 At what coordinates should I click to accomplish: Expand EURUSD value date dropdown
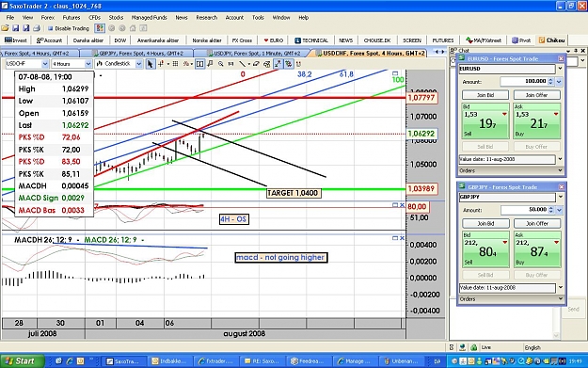[560, 159]
